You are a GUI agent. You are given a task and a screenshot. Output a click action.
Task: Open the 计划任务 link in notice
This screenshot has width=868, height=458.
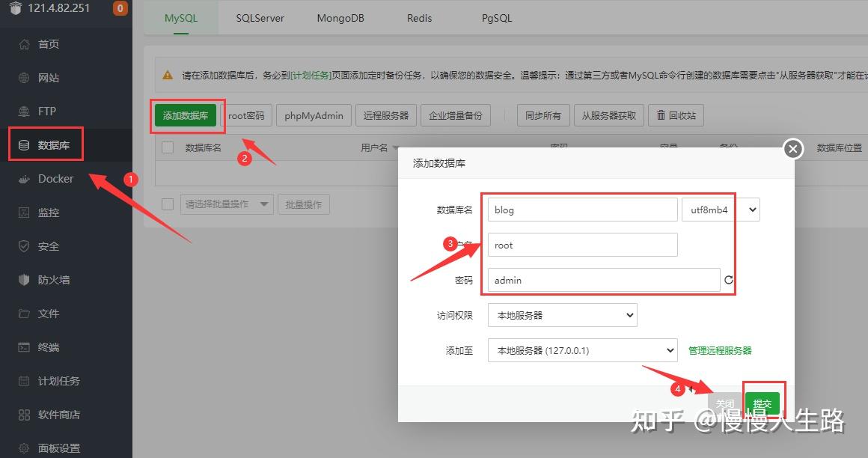pos(311,75)
